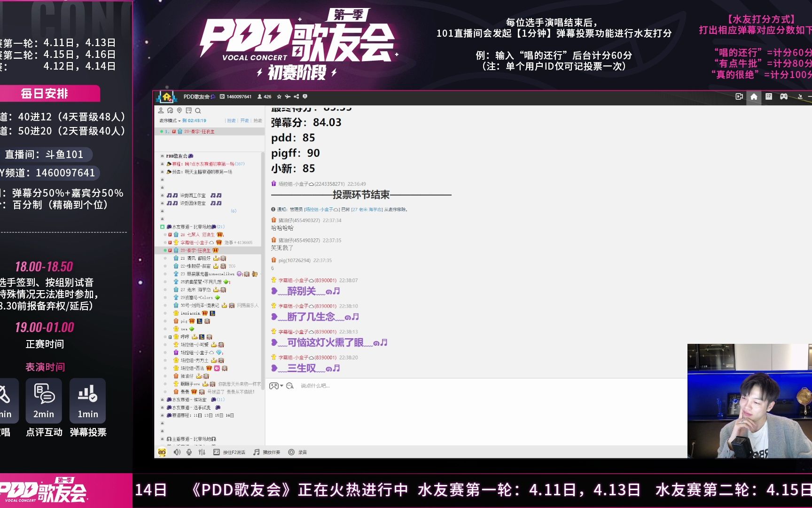Click the star favorite icon in channel header

(279, 96)
